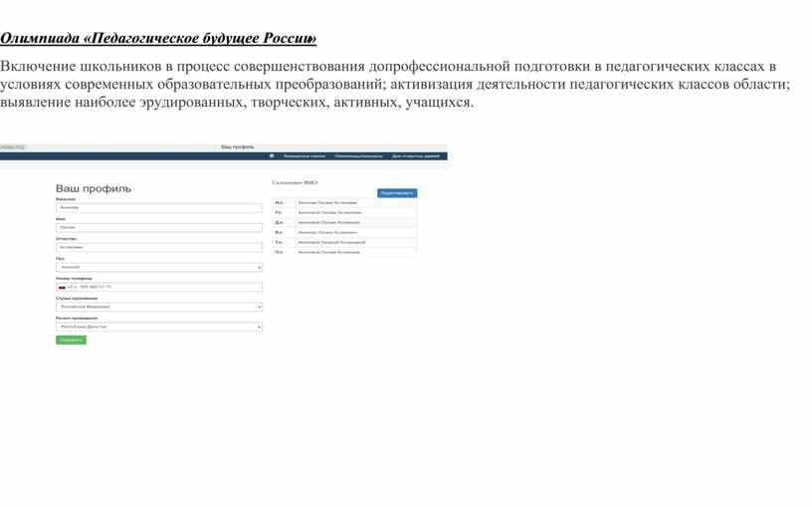Click the 'П.п.' declension table row
This screenshot has height=507, width=812.
(x=344, y=252)
